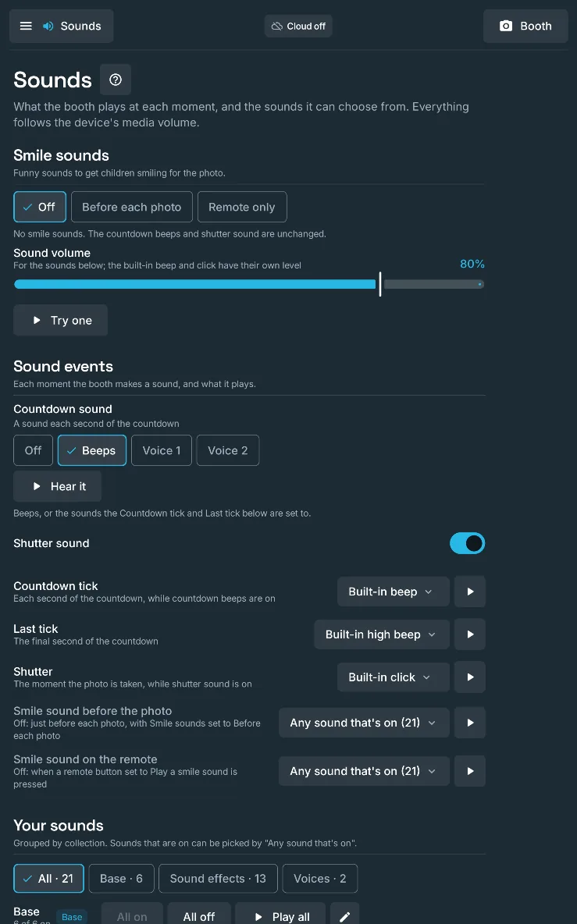577x924 pixels.
Task: Open the hamburger menu in the header
Action: 26,26
